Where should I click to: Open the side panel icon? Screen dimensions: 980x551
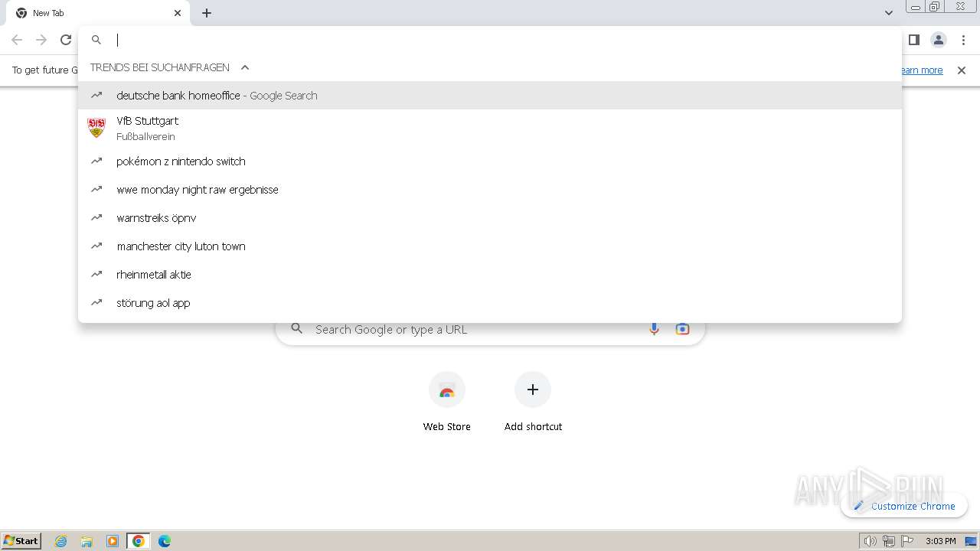click(x=913, y=40)
